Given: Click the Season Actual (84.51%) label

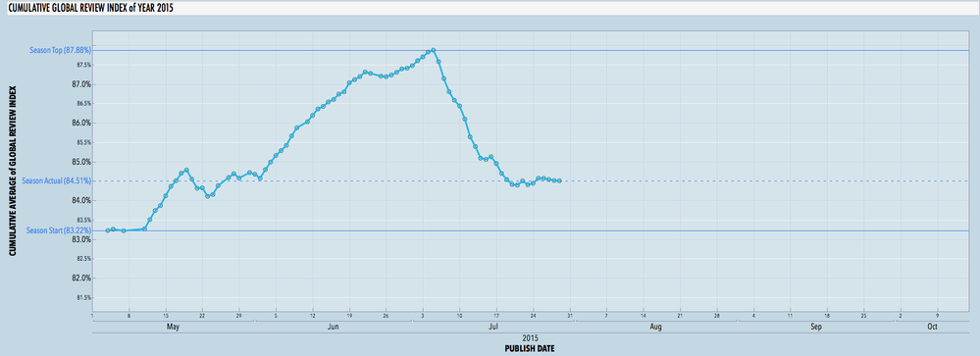Looking at the screenshot, I should tap(57, 181).
